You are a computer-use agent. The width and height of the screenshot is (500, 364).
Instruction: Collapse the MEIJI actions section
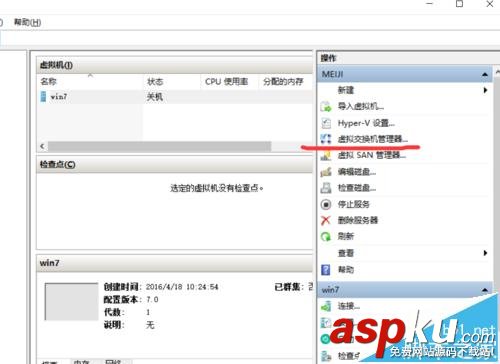click(485, 75)
